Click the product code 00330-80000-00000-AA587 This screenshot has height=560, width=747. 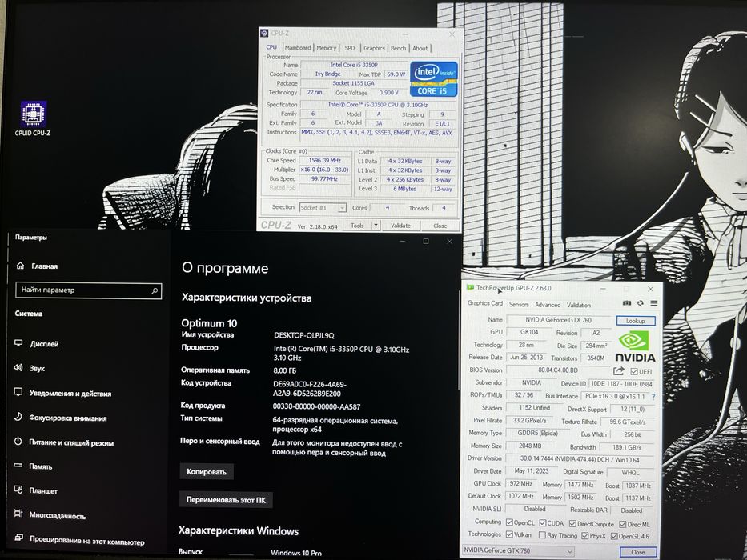click(x=317, y=406)
